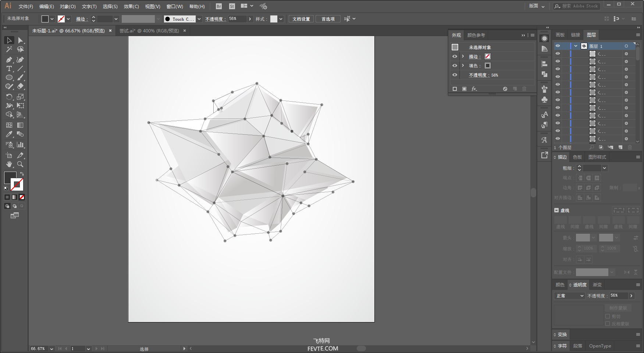
Task: Select the Rotate tool
Action: tap(9, 97)
